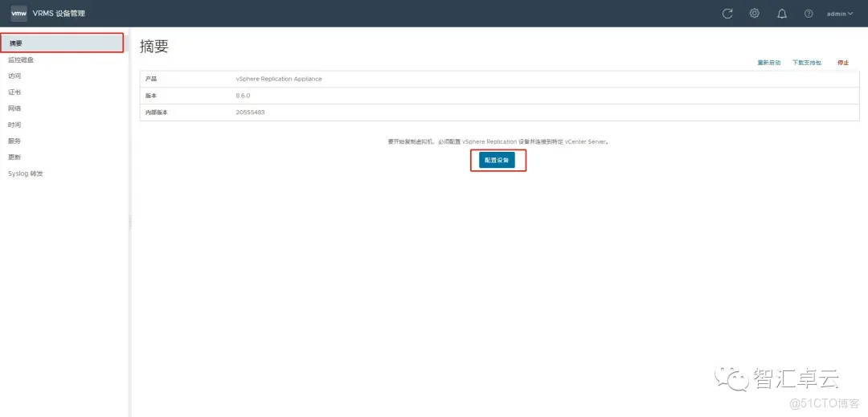Open 时间 in the sidebar
This screenshot has height=417, width=868.
[14, 125]
